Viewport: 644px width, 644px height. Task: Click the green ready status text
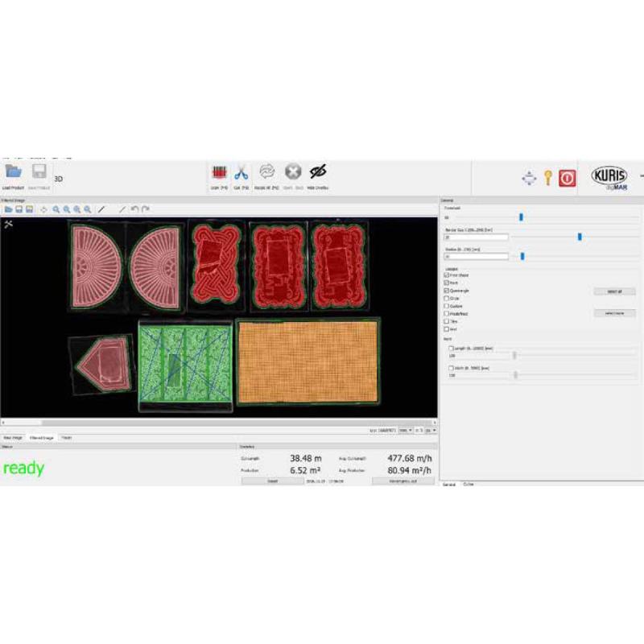coord(23,469)
